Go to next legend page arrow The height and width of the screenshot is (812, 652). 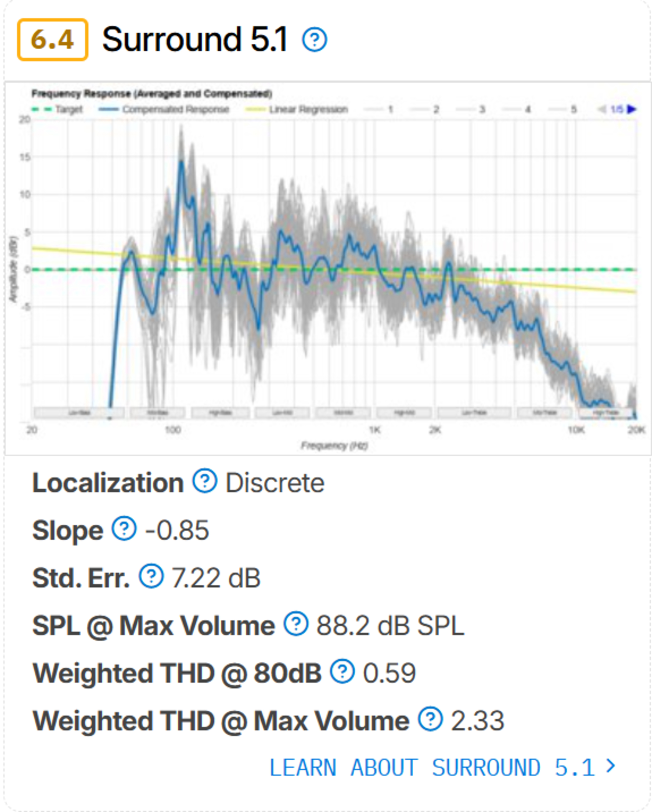[x=632, y=109]
